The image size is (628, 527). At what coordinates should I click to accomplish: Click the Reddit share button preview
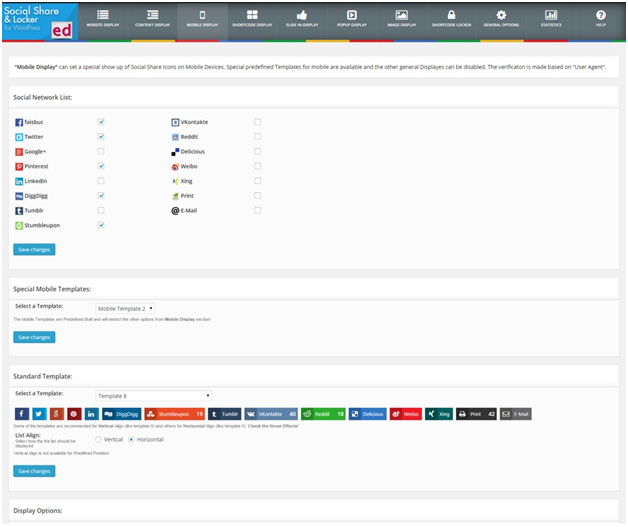(x=323, y=413)
